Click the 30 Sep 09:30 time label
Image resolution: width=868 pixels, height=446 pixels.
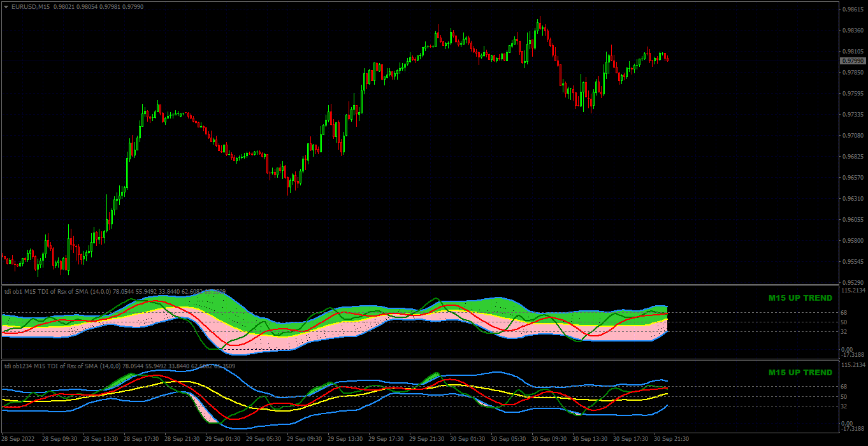pyautogui.click(x=549, y=439)
